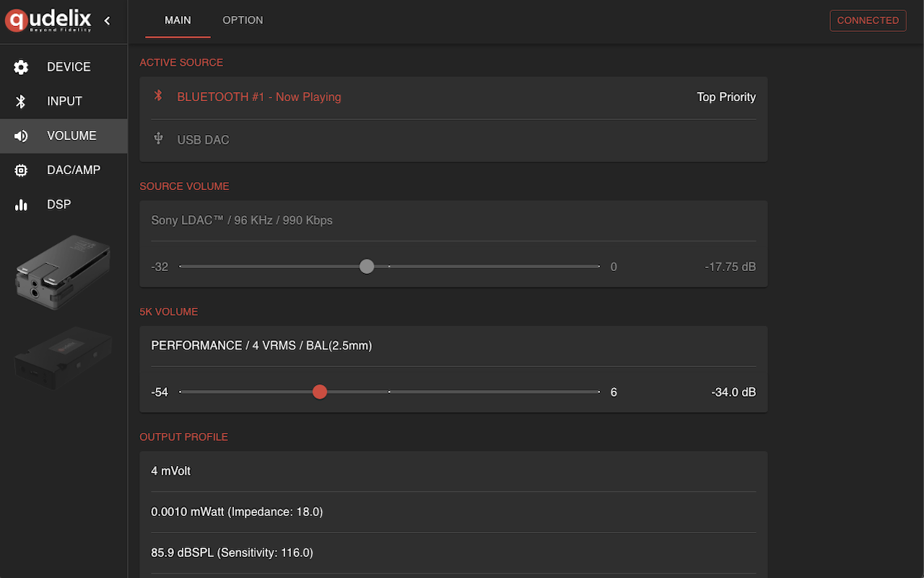Click the Bluetooth icon in Active Source
Screen dimensions: 924x578
pyautogui.click(x=159, y=96)
